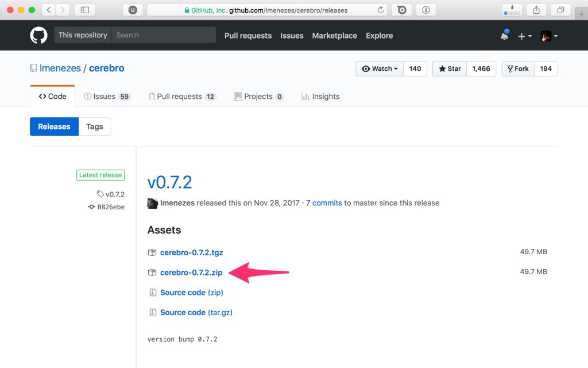Click the GitHub octocat logo
The height and width of the screenshot is (368, 588).
click(38, 35)
